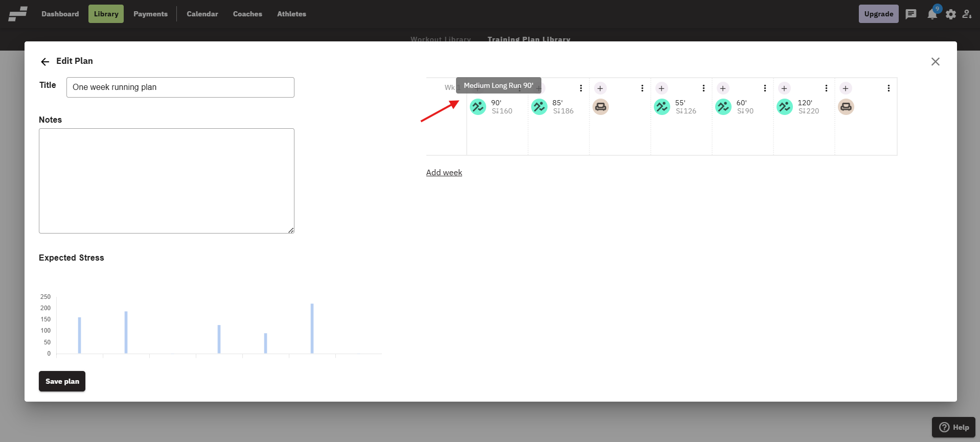Click the Add week link

pyautogui.click(x=444, y=173)
